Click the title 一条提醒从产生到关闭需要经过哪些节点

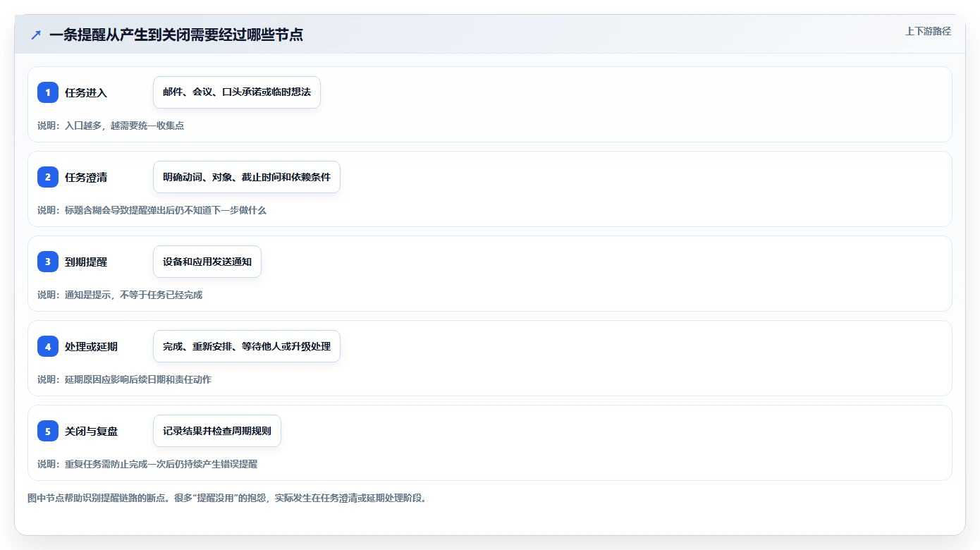(176, 35)
